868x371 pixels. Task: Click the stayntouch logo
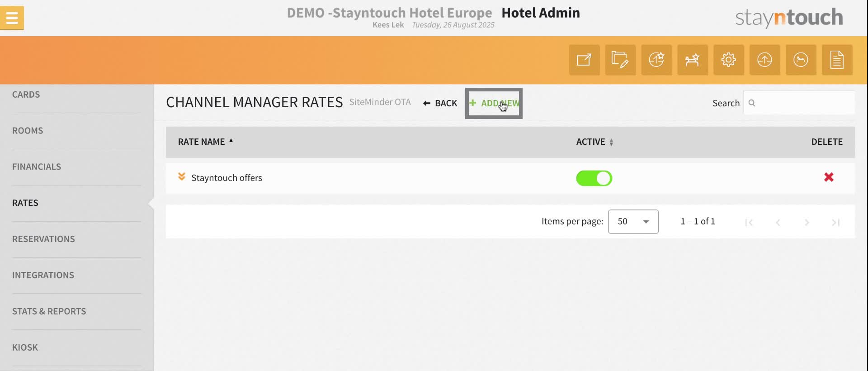point(789,18)
